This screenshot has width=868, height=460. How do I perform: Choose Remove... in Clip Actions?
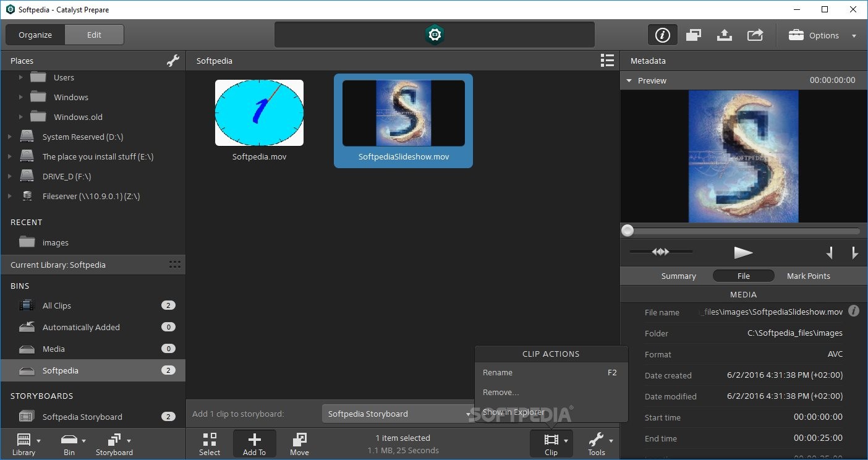(x=551, y=392)
